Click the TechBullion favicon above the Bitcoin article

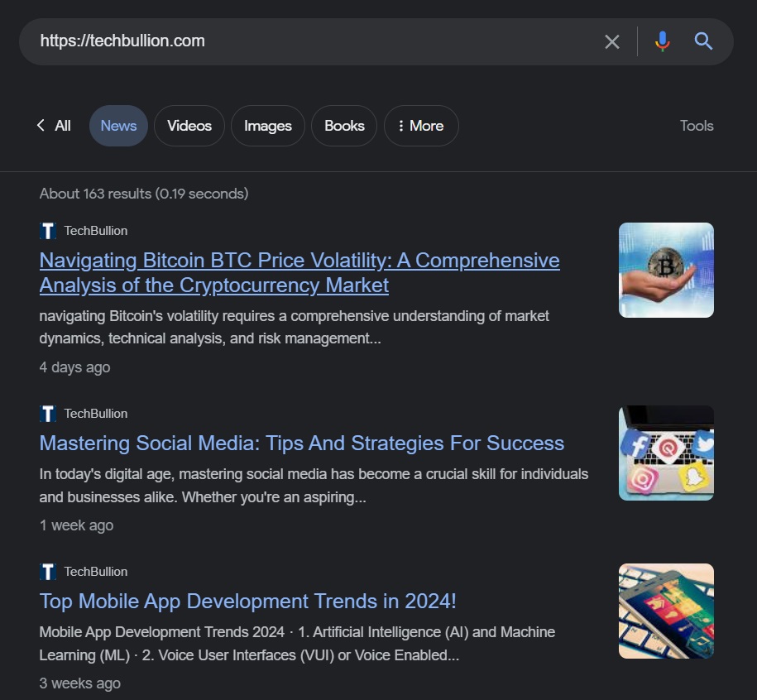coord(48,231)
